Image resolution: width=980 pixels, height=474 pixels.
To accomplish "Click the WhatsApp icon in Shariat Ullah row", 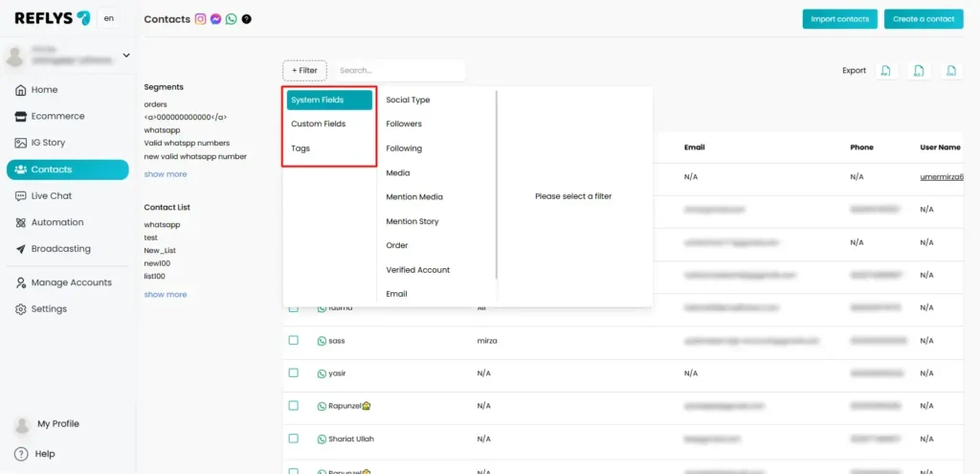I will pyautogui.click(x=322, y=439).
